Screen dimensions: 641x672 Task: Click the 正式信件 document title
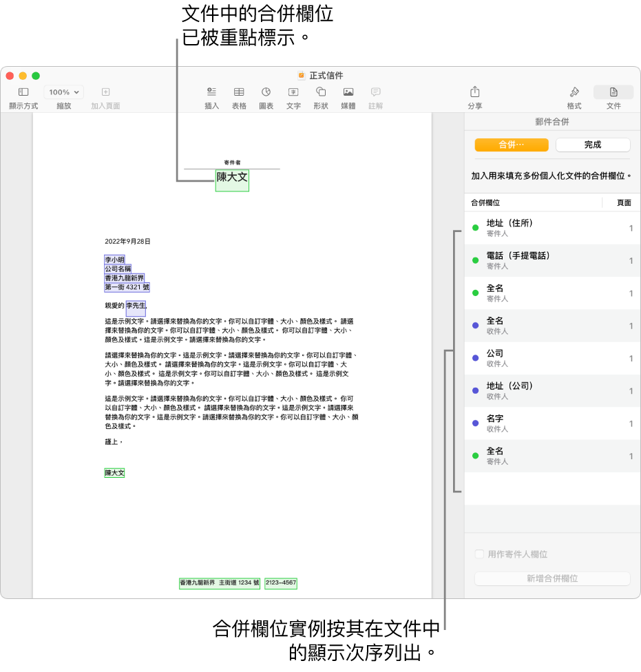click(x=326, y=76)
